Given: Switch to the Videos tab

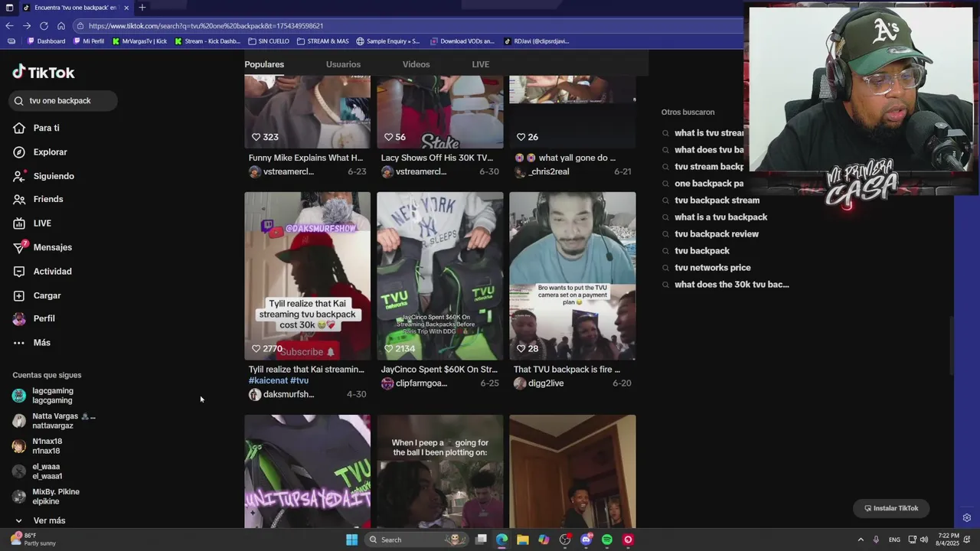Looking at the screenshot, I should [x=416, y=64].
